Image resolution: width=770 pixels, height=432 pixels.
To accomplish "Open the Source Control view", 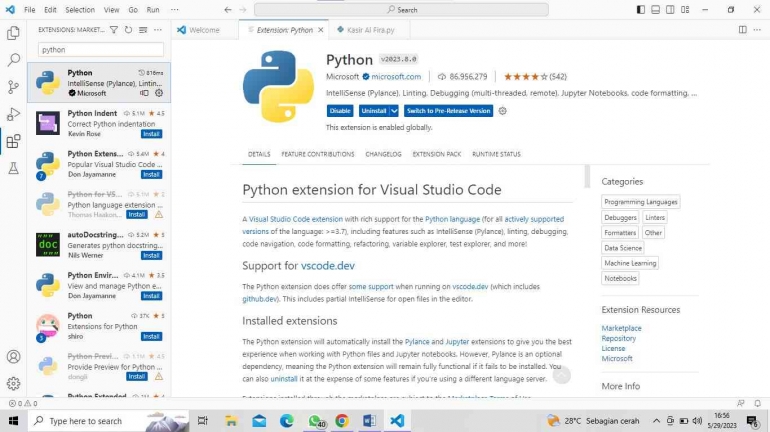I will [13, 87].
